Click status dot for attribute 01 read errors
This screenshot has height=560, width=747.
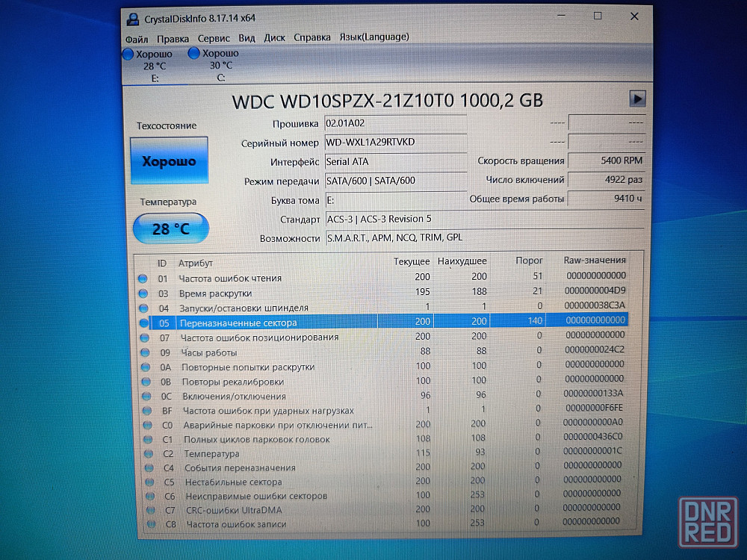coord(143,279)
